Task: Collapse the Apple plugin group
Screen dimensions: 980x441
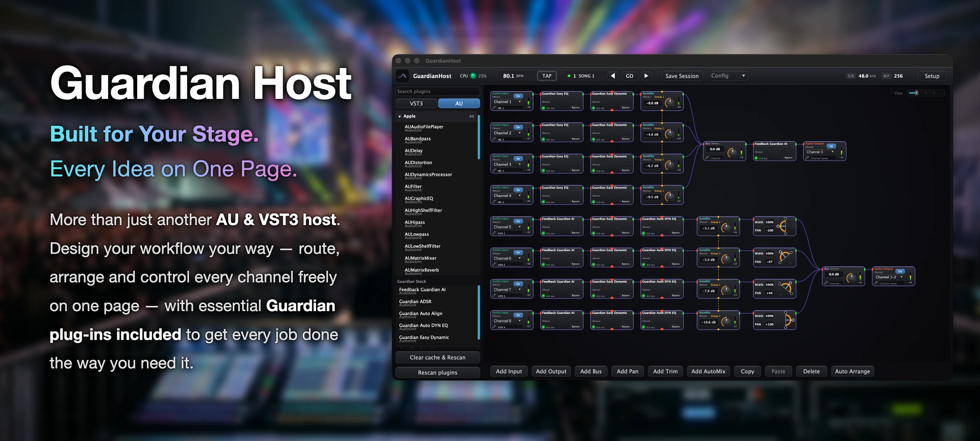Action: point(399,116)
